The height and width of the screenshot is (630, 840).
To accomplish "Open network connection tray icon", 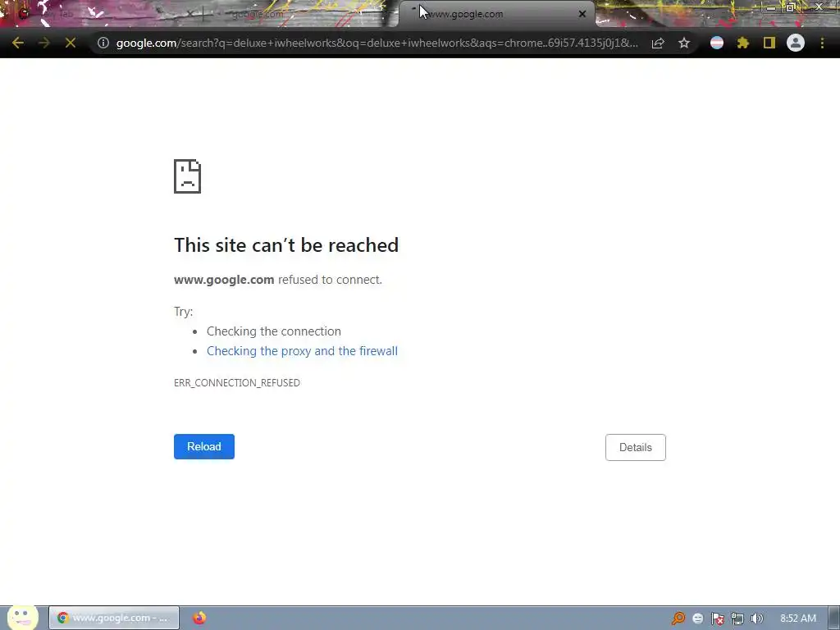I will [x=737, y=619].
